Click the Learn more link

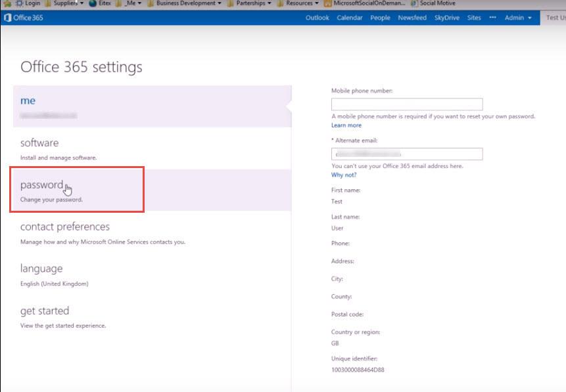click(346, 125)
